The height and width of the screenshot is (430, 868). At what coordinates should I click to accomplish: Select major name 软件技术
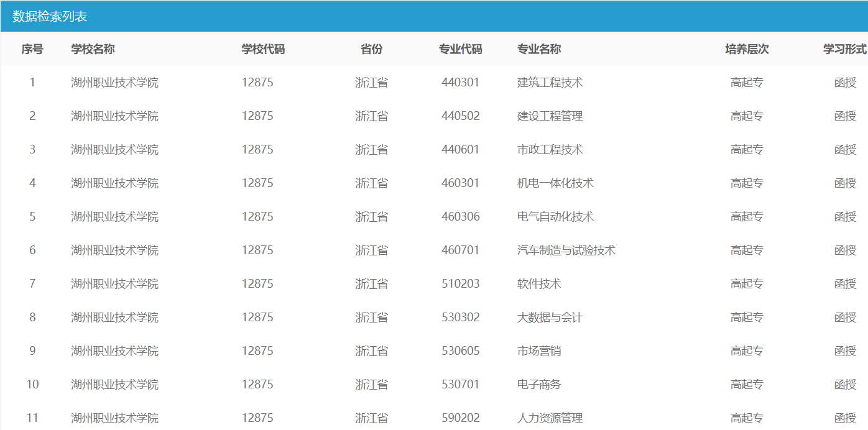[539, 284]
